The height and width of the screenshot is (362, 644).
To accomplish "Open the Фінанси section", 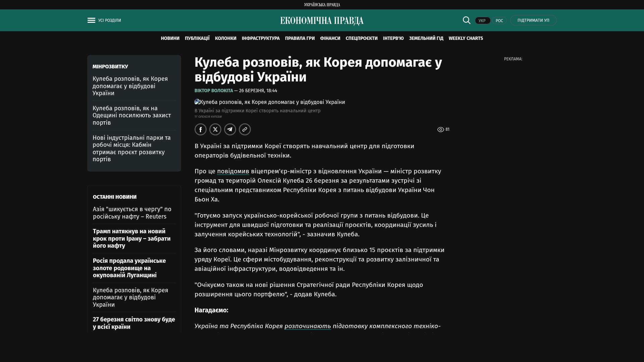I will (x=330, y=39).
